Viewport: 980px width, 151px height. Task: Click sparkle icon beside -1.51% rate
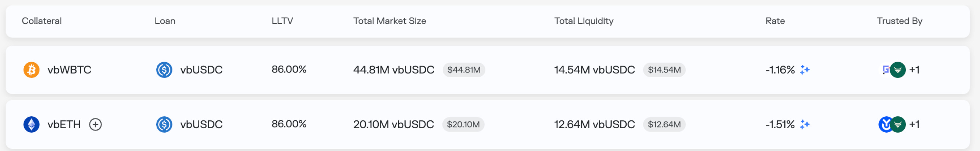tap(804, 124)
